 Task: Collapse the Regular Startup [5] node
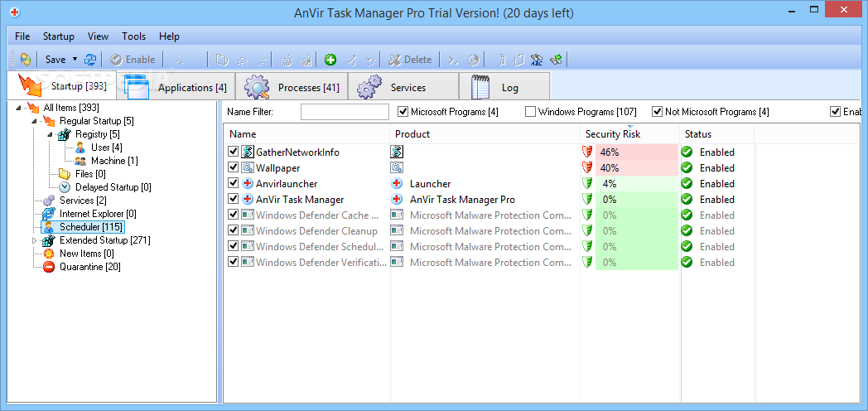coord(34,121)
